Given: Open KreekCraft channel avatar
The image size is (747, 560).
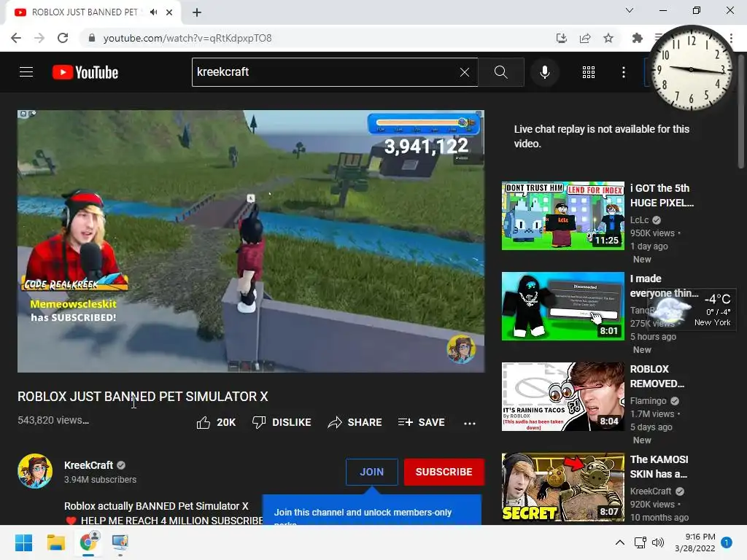Looking at the screenshot, I should [35, 471].
